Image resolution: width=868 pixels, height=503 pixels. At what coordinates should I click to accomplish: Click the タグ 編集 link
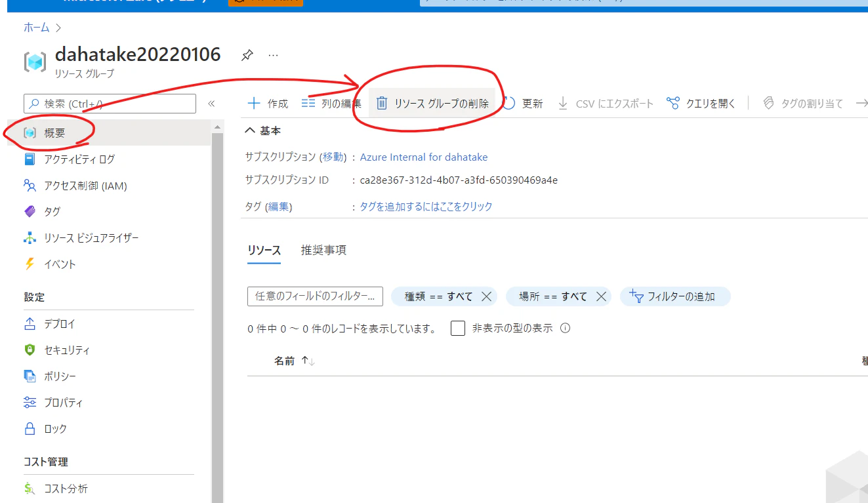coord(278,207)
